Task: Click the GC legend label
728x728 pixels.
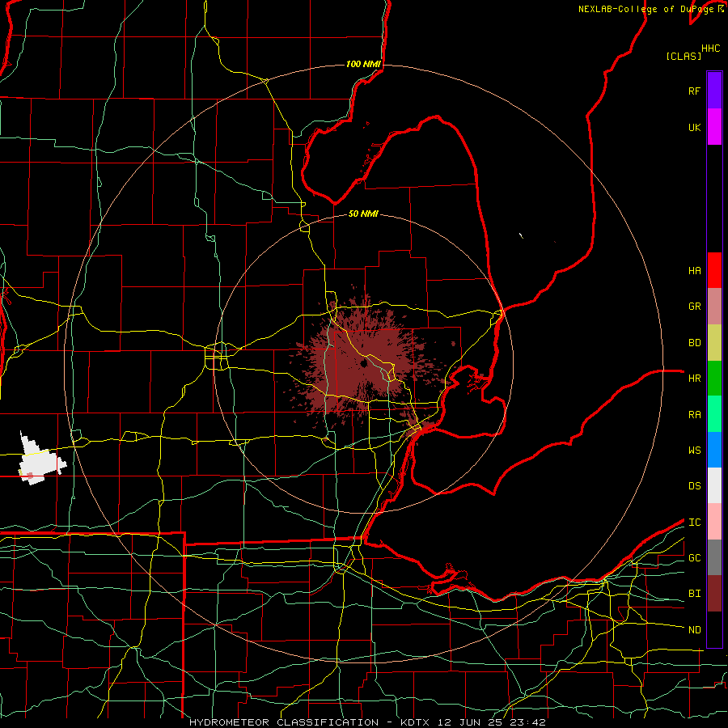Action: tap(694, 558)
